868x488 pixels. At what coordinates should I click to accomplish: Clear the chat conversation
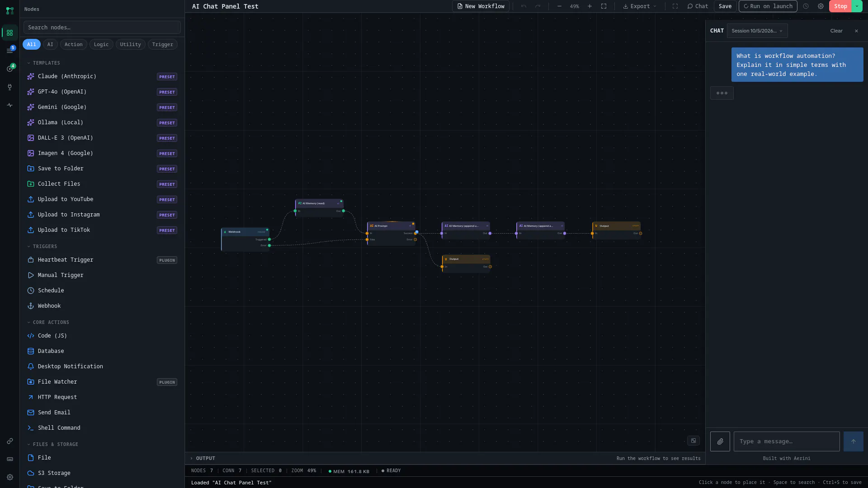point(836,31)
